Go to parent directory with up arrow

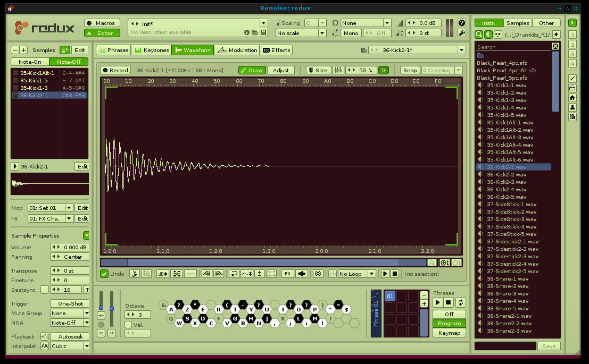click(556, 35)
